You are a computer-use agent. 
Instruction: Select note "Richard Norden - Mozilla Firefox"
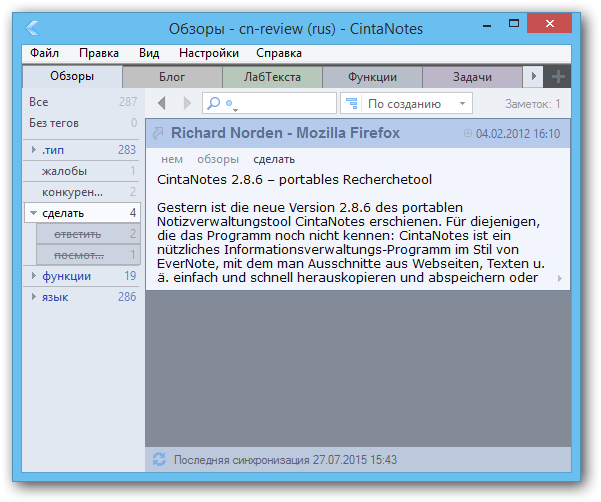click(x=285, y=133)
